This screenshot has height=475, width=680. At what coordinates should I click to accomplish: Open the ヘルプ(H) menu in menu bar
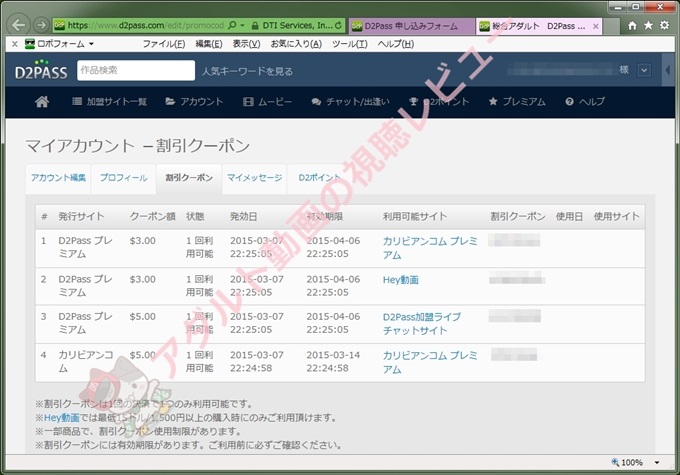coord(396,44)
